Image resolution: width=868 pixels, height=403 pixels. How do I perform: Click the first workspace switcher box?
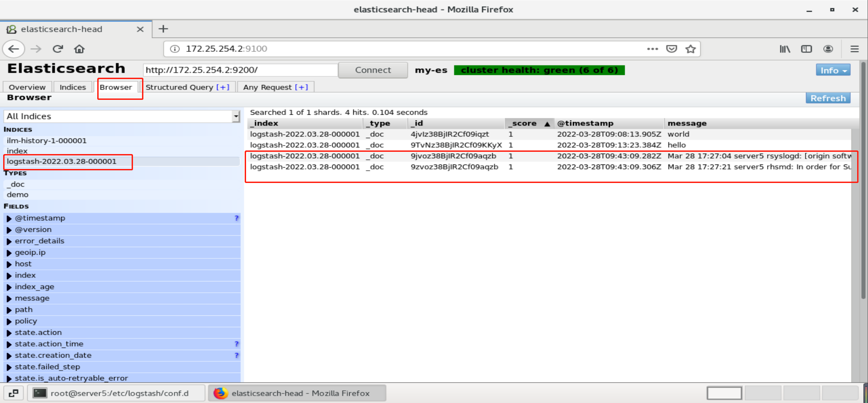click(724, 393)
